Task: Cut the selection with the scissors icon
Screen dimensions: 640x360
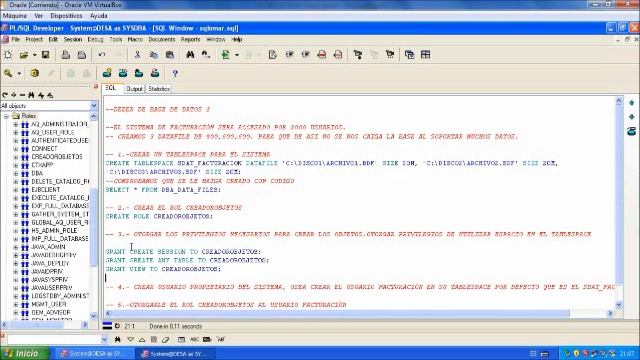Action: point(137,55)
